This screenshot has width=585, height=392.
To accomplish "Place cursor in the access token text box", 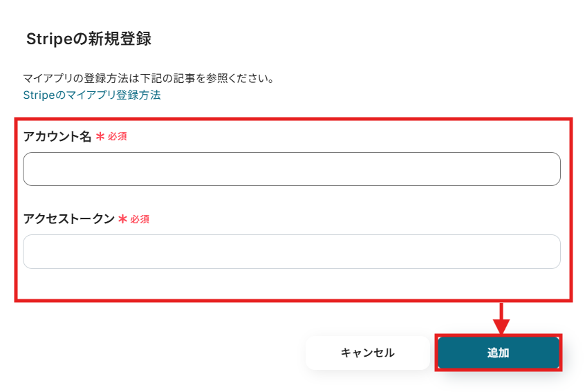I will tap(291, 252).
